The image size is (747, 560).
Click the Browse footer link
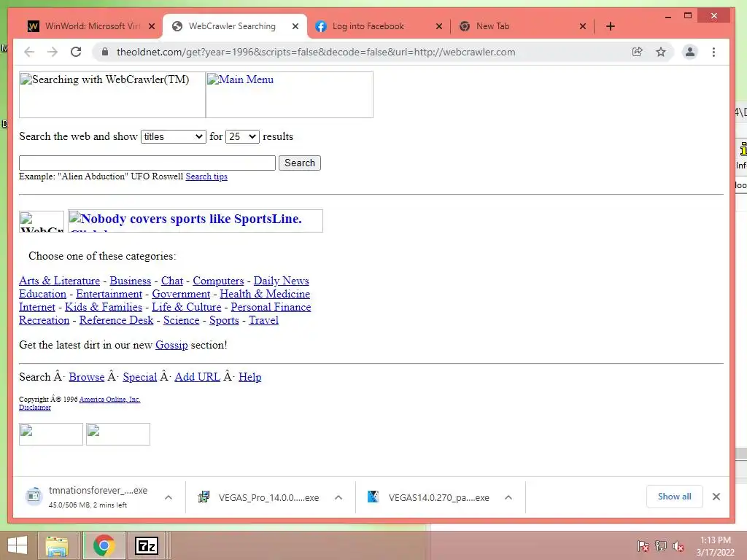[x=86, y=377]
